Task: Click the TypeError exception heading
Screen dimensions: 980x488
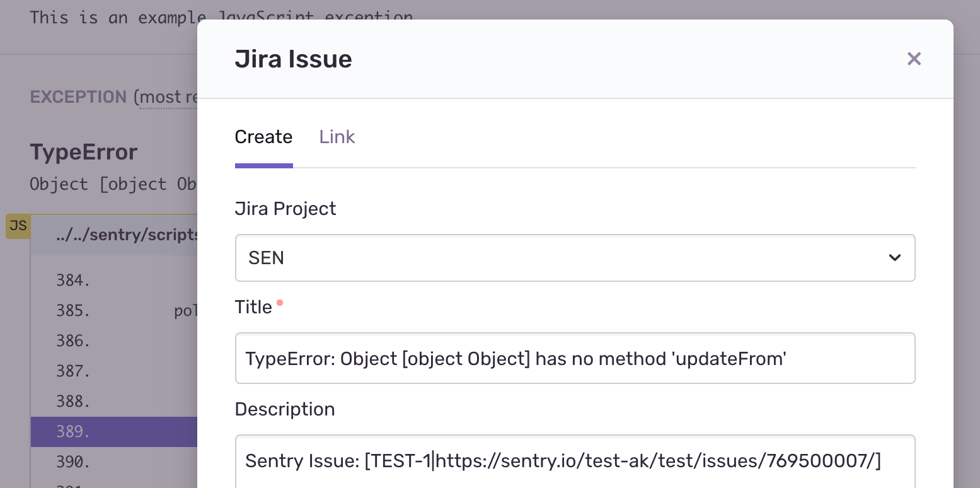Action: [x=83, y=151]
